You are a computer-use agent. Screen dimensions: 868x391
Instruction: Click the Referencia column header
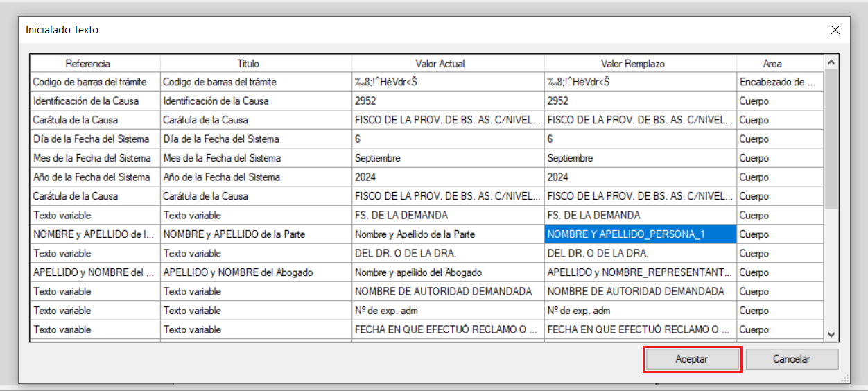[x=88, y=64]
